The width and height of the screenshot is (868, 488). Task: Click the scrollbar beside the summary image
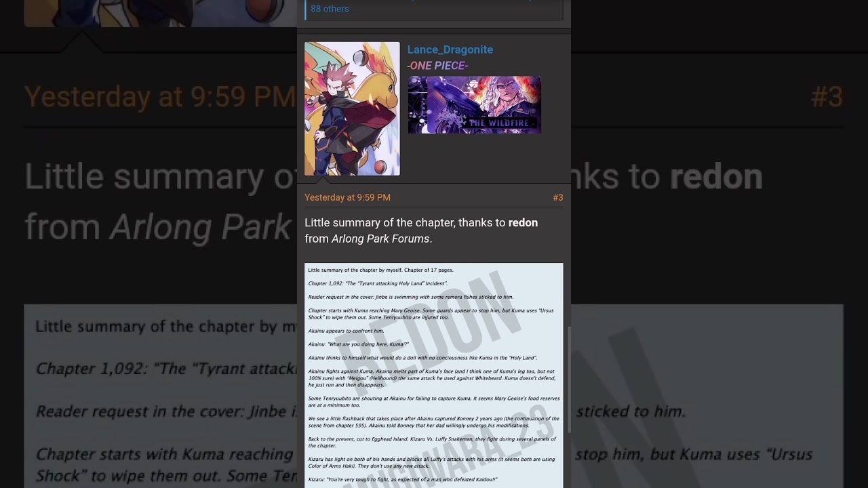[568, 380]
